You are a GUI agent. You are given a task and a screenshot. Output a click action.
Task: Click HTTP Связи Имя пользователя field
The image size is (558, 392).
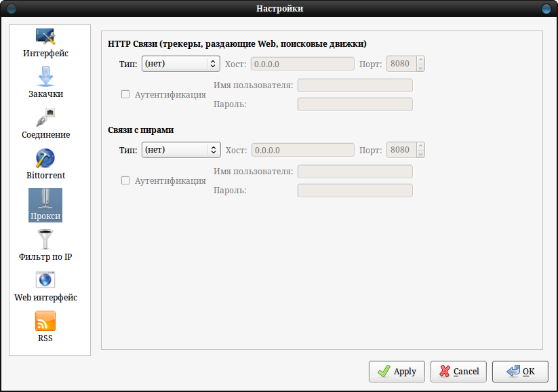pyautogui.click(x=355, y=85)
